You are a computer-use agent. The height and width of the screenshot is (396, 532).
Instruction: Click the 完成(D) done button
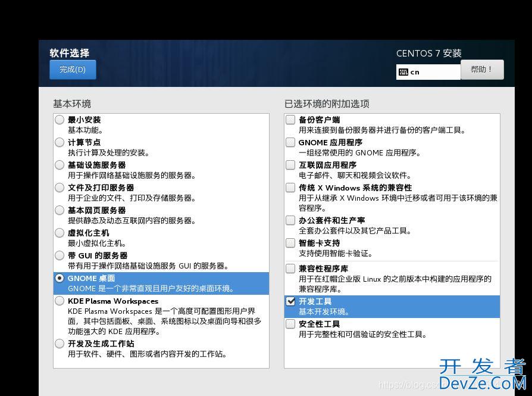pos(73,70)
